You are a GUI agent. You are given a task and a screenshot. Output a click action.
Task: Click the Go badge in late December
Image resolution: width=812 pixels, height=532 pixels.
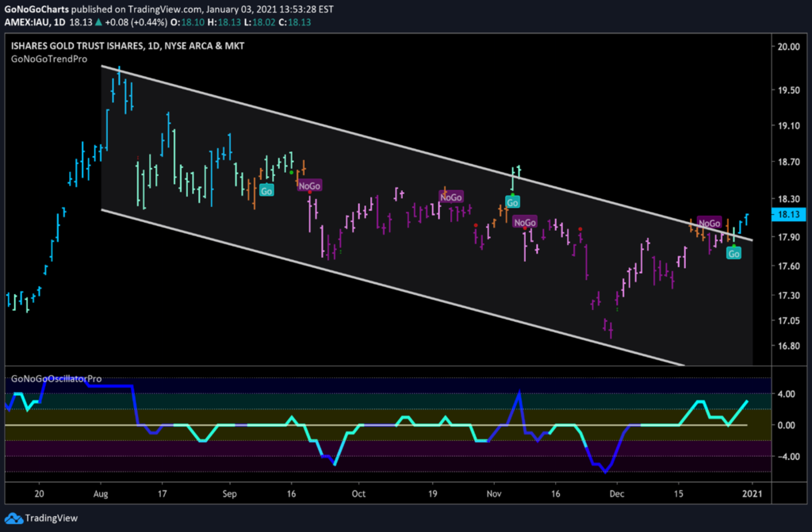coord(733,253)
